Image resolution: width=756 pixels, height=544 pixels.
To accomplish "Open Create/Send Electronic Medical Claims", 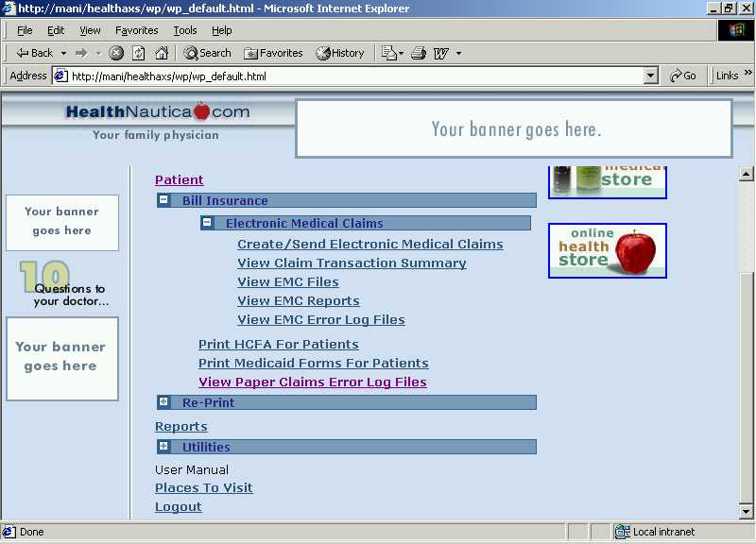I will (369, 245).
